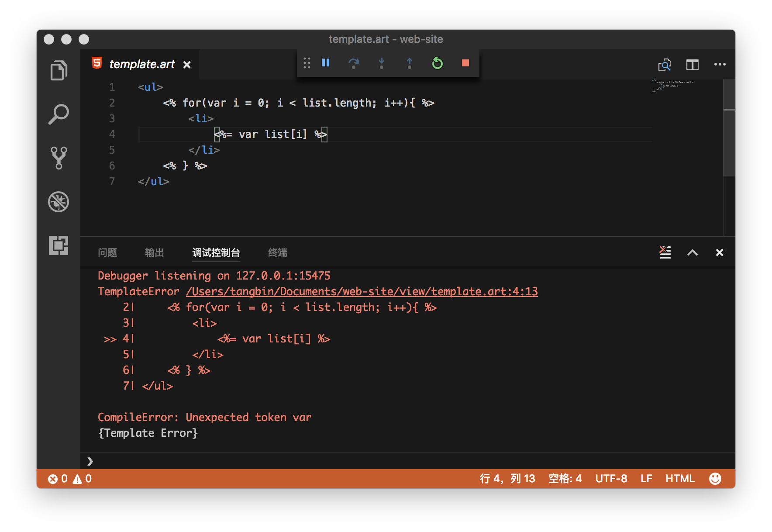772x532 pixels.
Task: Open the editor more actions menu
Action: [720, 65]
